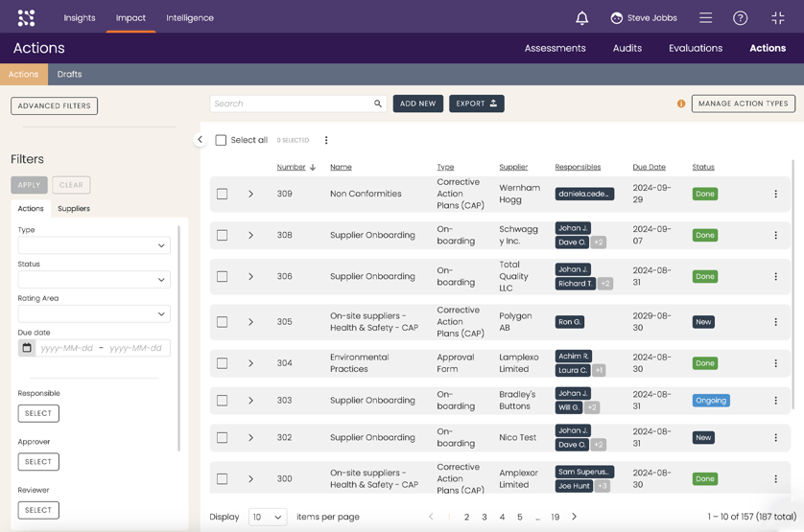Open ADVANCED FILTERS
Viewport: 804px width, 532px height.
[x=54, y=106]
